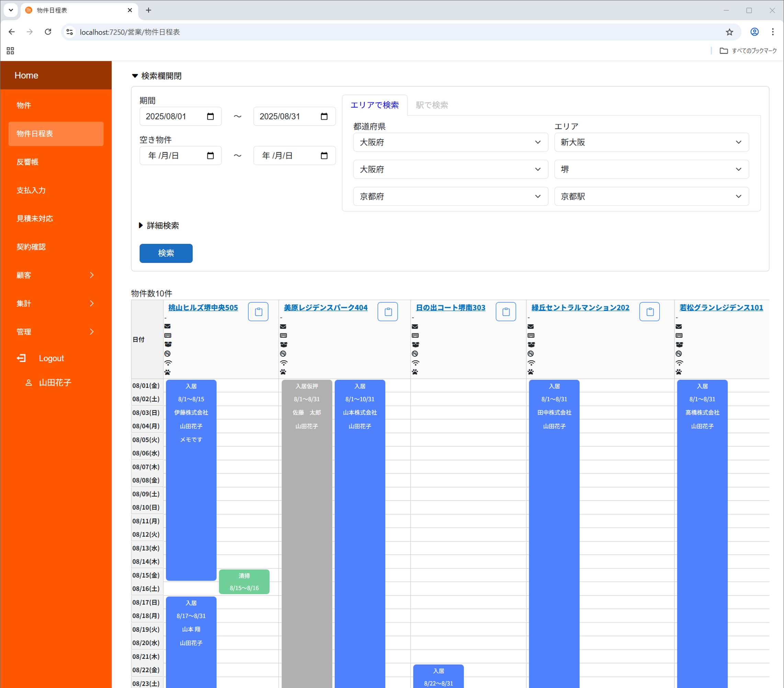Screen dimensions: 784x688
Task: Switch to 駅で検索 tab
Action: coord(432,105)
